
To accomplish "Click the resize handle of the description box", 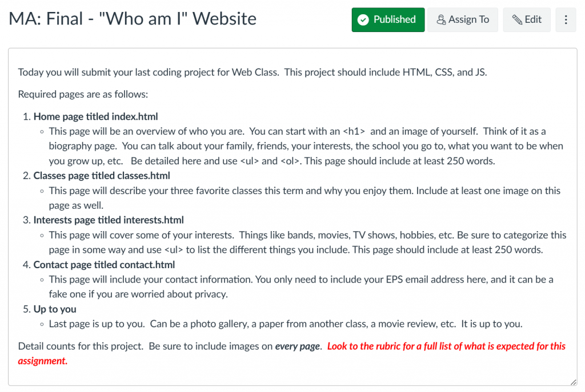I will coord(573,382).
